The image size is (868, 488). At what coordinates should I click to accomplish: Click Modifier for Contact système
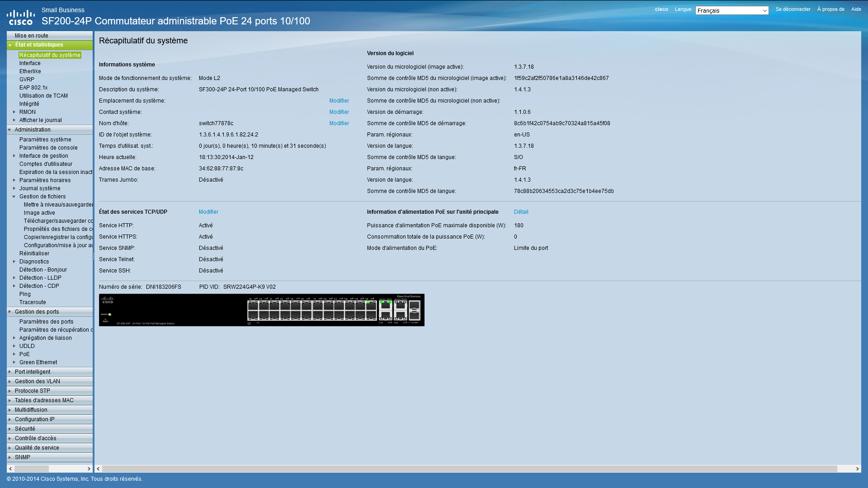click(339, 112)
